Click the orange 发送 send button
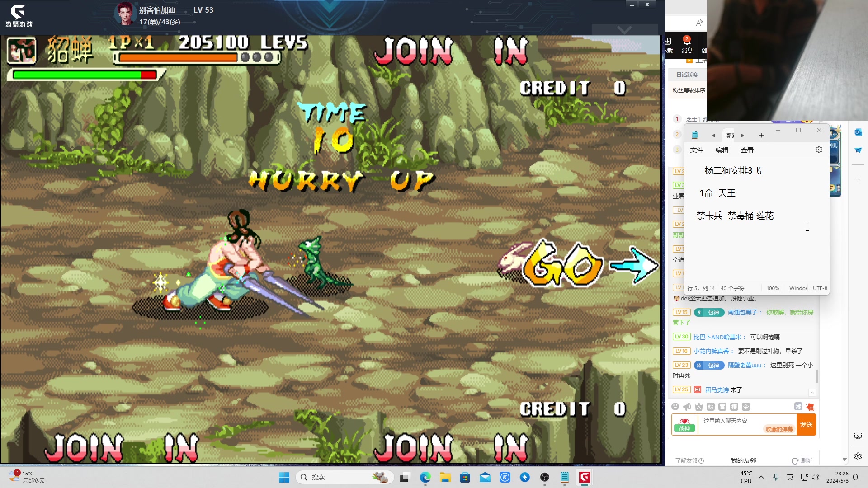Screen dimensions: 868x488 point(806,425)
